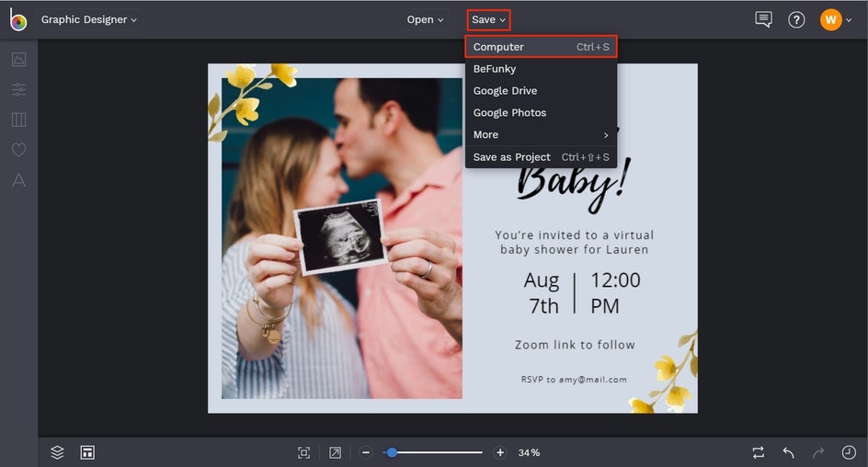This screenshot has height=467, width=868.
Task: Open the help question mark icon
Action: (796, 20)
